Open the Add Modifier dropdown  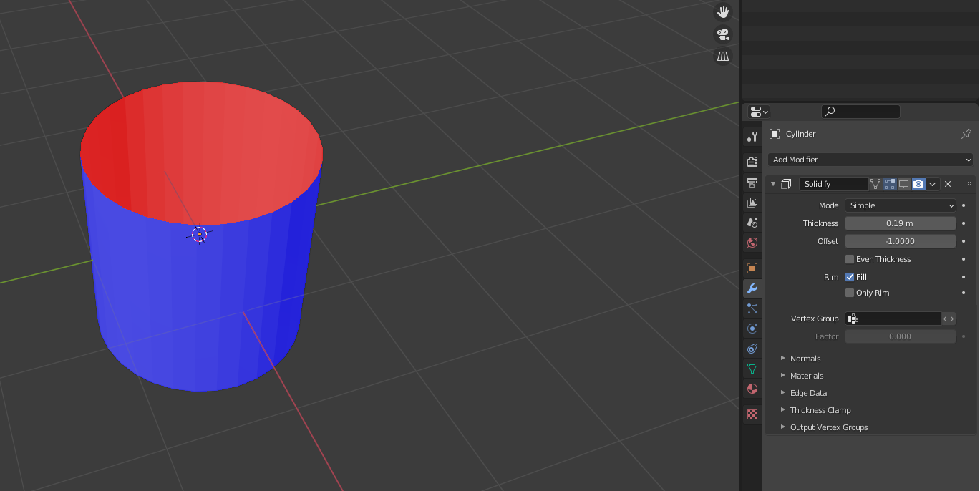(x=870, y=160)
